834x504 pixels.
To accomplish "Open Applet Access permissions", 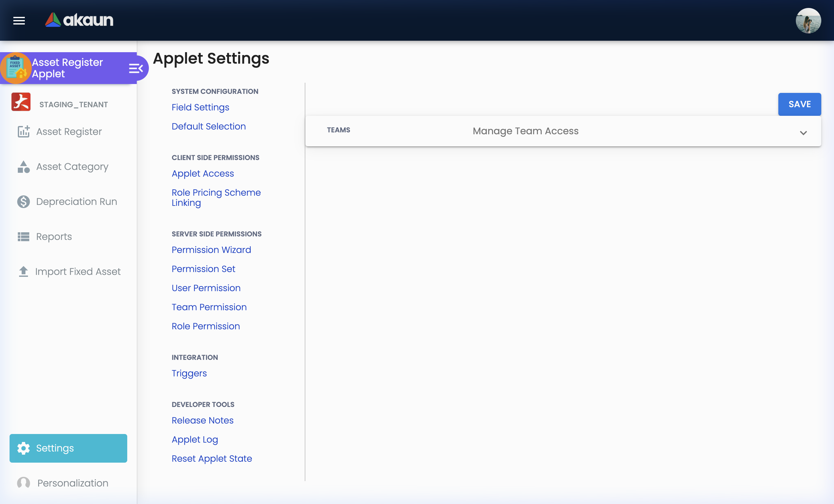I will 202,173.
